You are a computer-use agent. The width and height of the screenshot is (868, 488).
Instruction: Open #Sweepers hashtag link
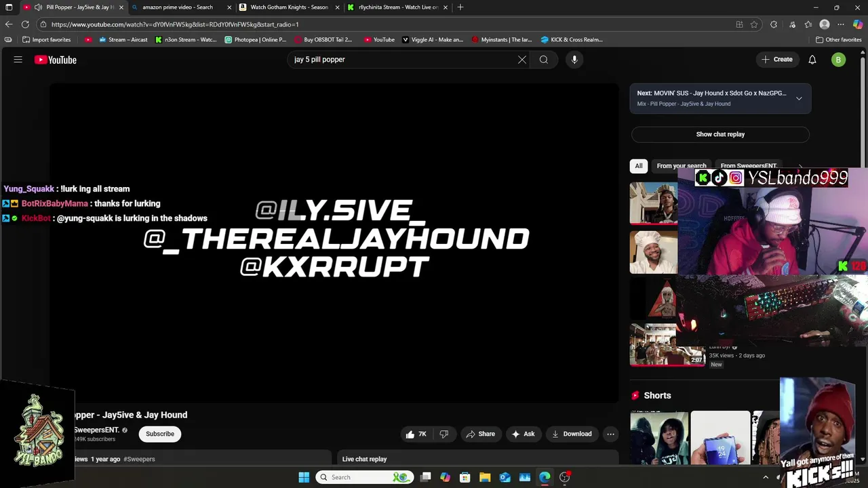pyautogui.click(x=139, y=460)
